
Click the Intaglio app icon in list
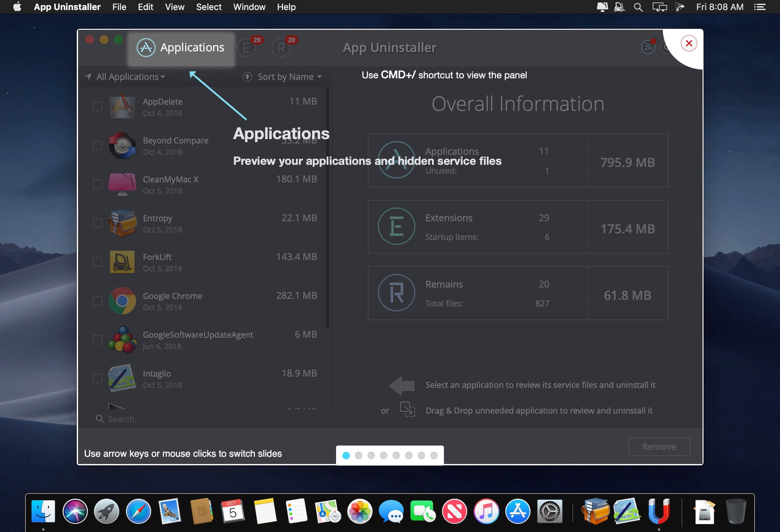click(122, 378)
